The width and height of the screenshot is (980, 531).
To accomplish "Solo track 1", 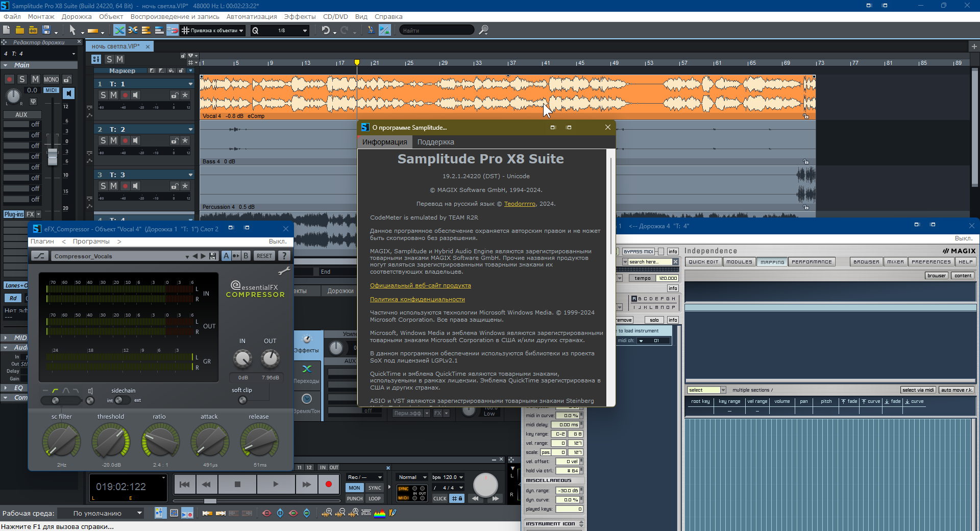I will coord(103,95).
